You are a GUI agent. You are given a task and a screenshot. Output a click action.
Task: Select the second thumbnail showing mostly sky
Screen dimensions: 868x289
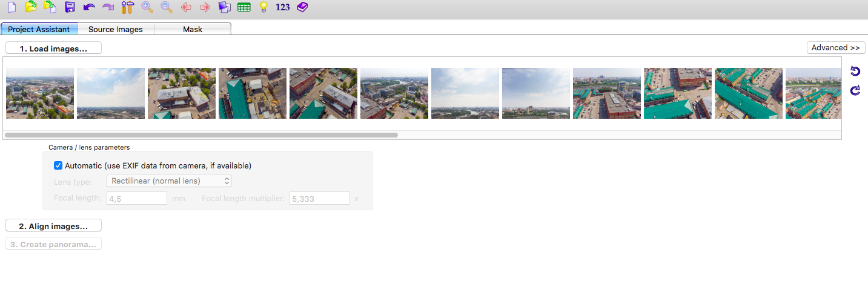111,93
